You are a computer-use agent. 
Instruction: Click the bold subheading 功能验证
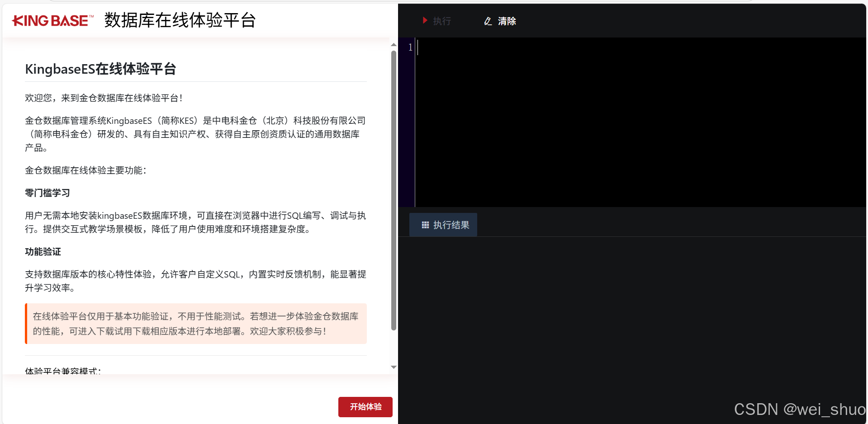(43, 252)
